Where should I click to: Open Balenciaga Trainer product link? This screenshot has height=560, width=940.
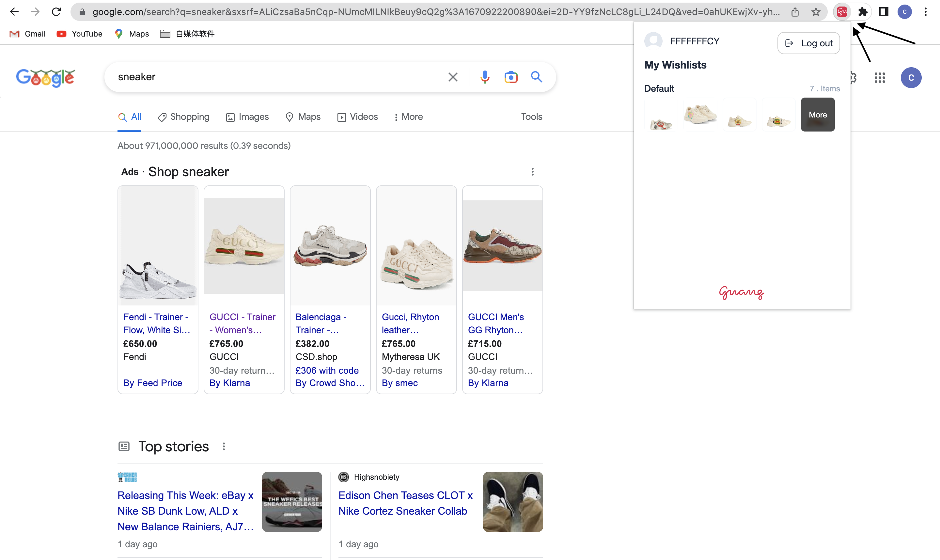[x=321, y=323]
